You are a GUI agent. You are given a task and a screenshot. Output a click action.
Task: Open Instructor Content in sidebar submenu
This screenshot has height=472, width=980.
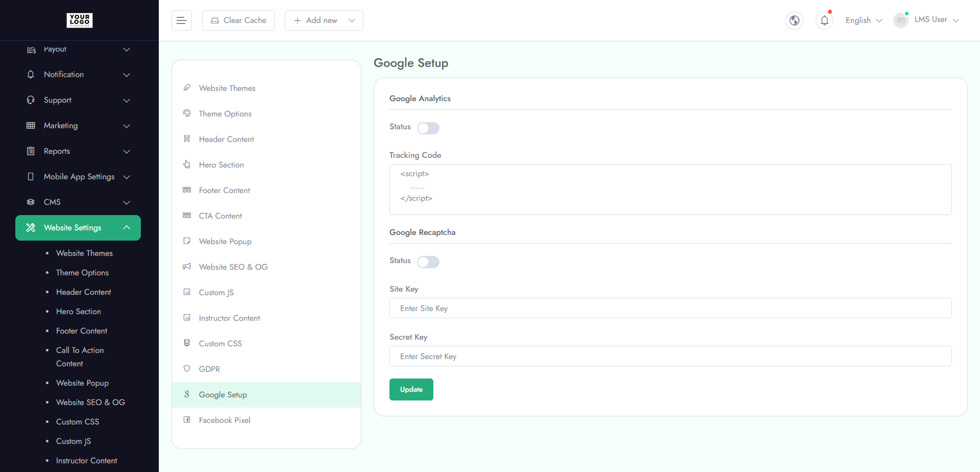coord(87,461)
